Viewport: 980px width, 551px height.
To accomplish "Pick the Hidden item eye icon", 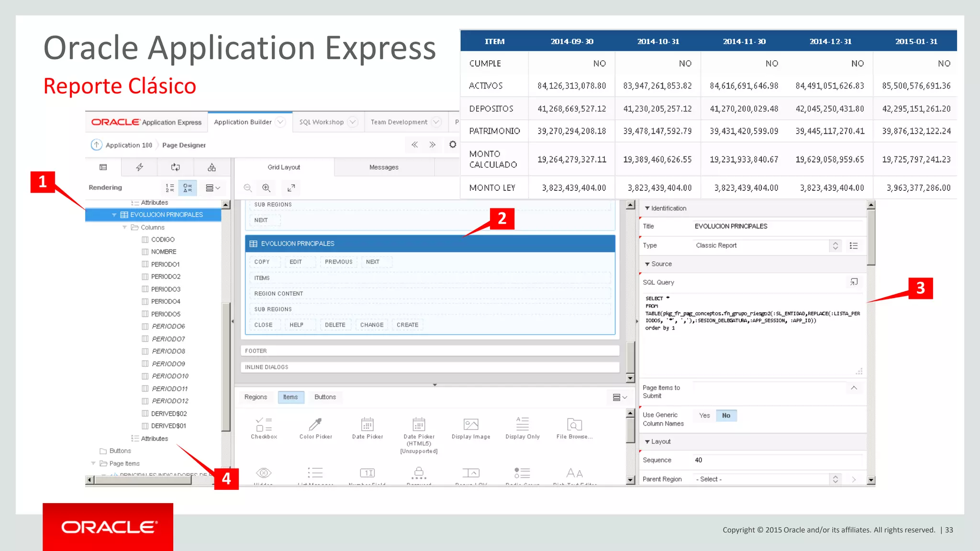I will pos(264,473).
